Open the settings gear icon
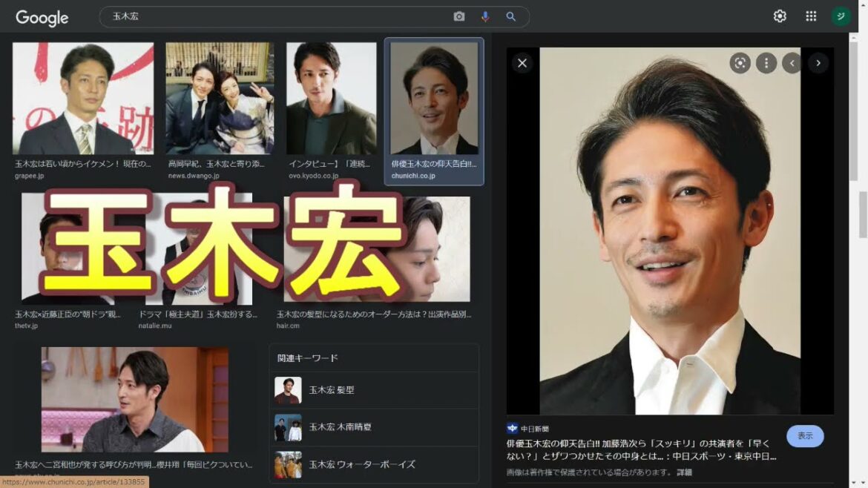868x488 pixels. pos(780,16)
